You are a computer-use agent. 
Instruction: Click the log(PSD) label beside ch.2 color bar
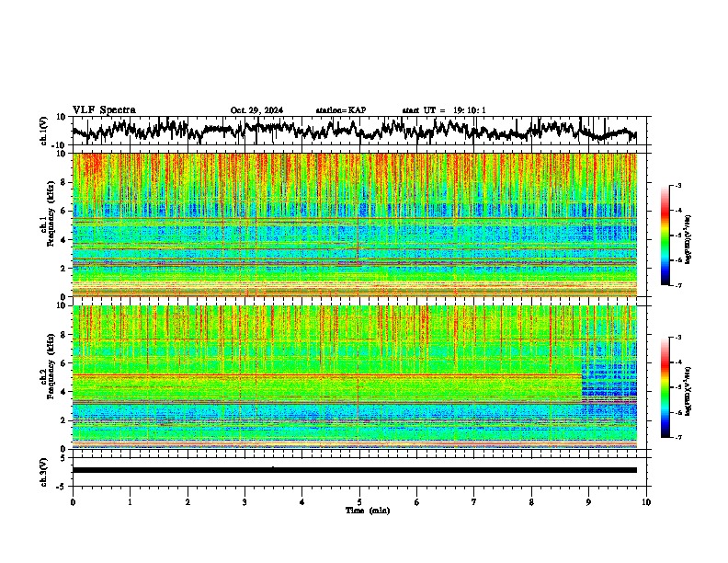[x=688, y=390]
